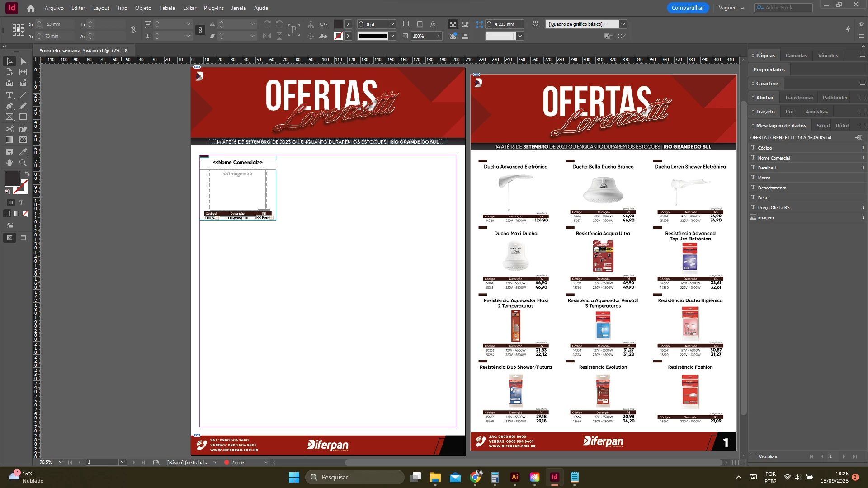The image size is (868, 488).
Task: Select the Hand tool
Action: (x=9, y=163)
